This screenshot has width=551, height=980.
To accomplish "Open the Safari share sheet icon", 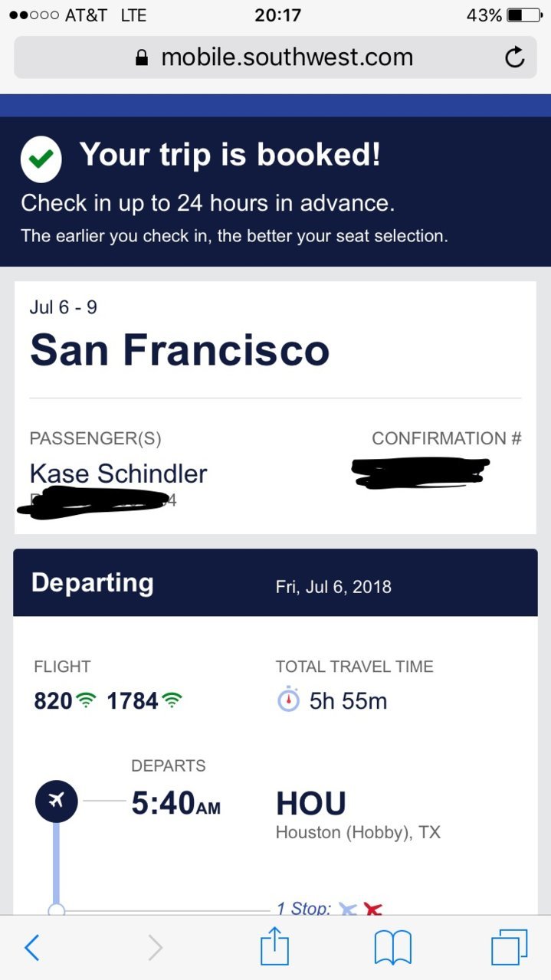I will pyautogui.click(x=274, y=946).
